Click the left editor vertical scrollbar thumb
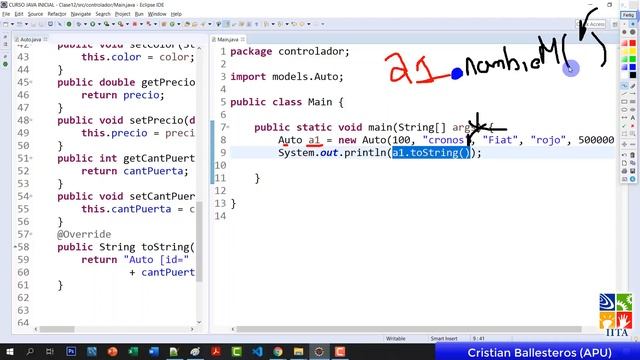This screenshot has height=360, width=640. point(200,242)
